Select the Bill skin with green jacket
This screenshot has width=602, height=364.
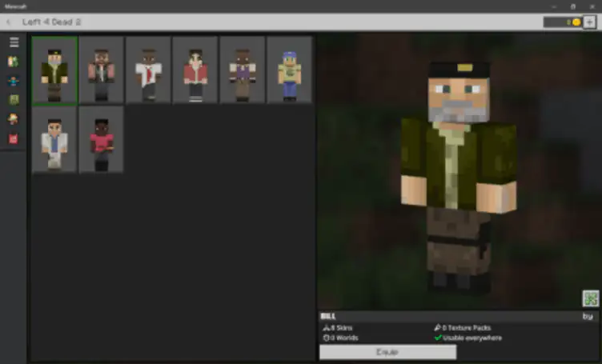[54, 70]
